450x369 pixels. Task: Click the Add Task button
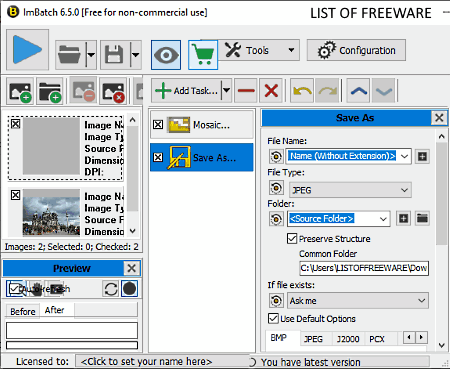(x=187, y=90)
